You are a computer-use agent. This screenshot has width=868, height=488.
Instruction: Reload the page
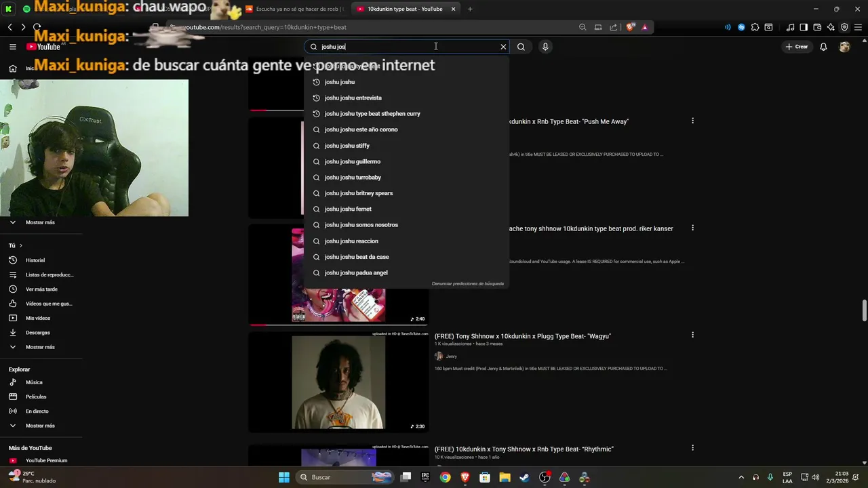[x=37, y=27]
